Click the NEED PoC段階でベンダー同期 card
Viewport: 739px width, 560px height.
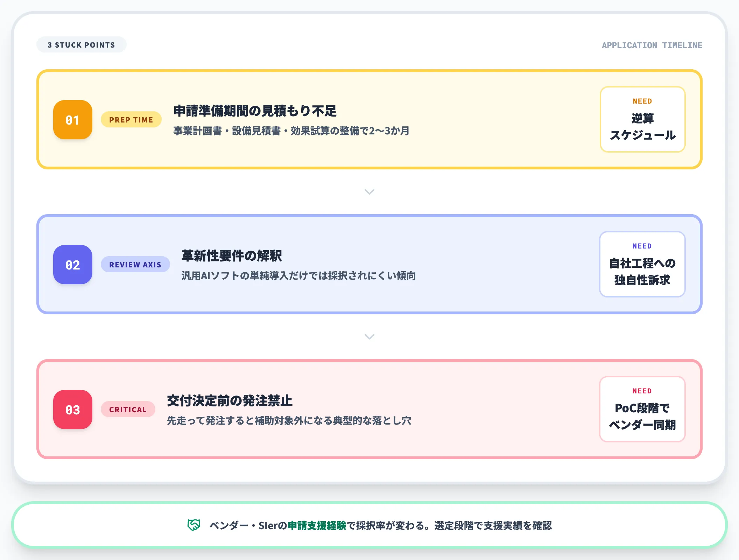(x=642, y=409)
